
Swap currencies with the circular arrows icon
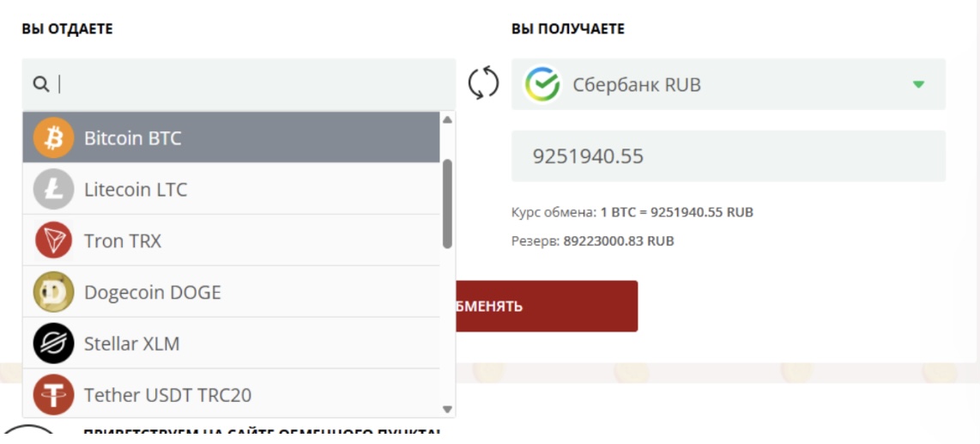483,83
